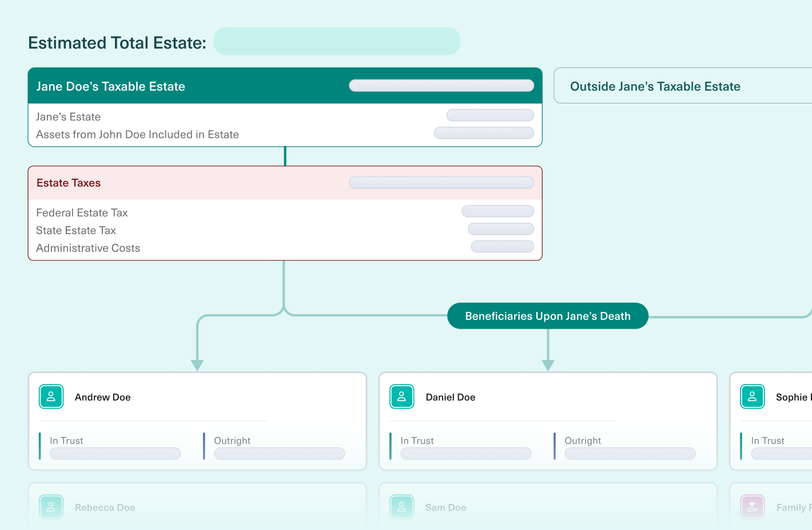The height and width of the screenshot is (530, 812).
Task: Click Jane Doe's Taxable Estate total value placeholder
Action: [x=441, y=86]
